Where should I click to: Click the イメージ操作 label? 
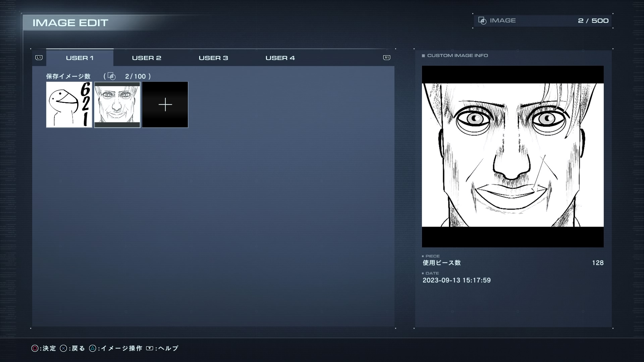point(121,349)
